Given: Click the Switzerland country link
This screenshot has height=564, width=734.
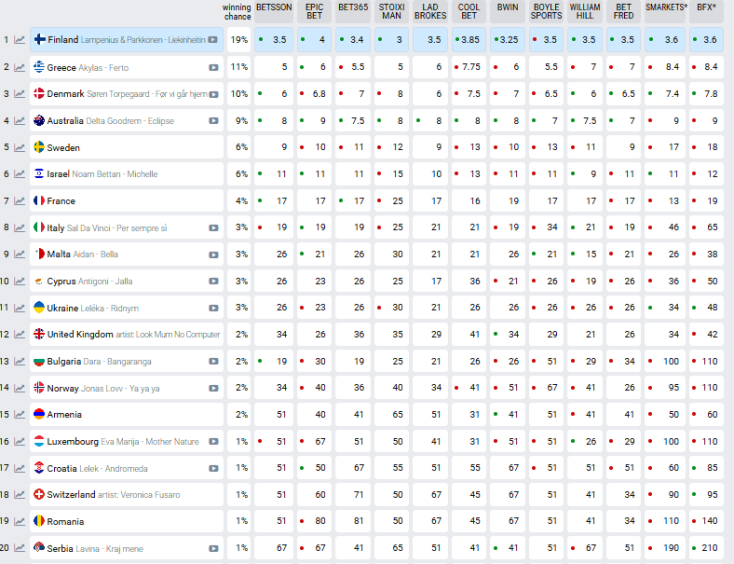Looking at the screenshot, I should click(73, 494).
